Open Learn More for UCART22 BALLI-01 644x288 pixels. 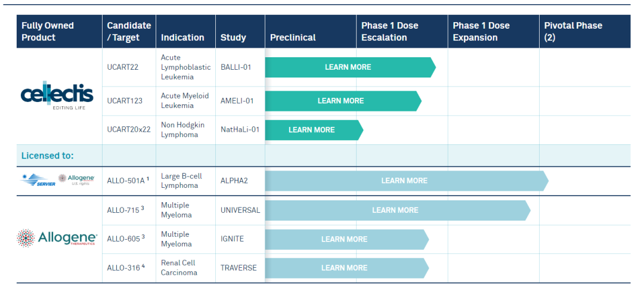(348, 67)
